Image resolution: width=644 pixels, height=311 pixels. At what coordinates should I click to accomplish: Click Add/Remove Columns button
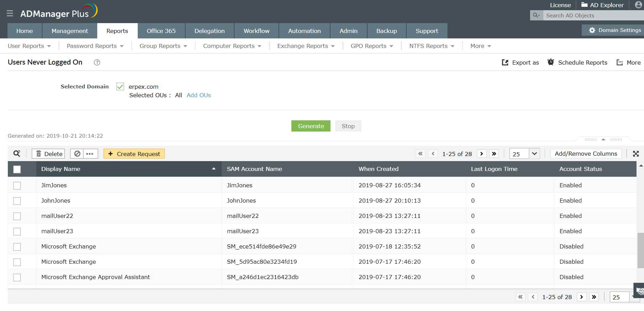(x=586, y=154)
